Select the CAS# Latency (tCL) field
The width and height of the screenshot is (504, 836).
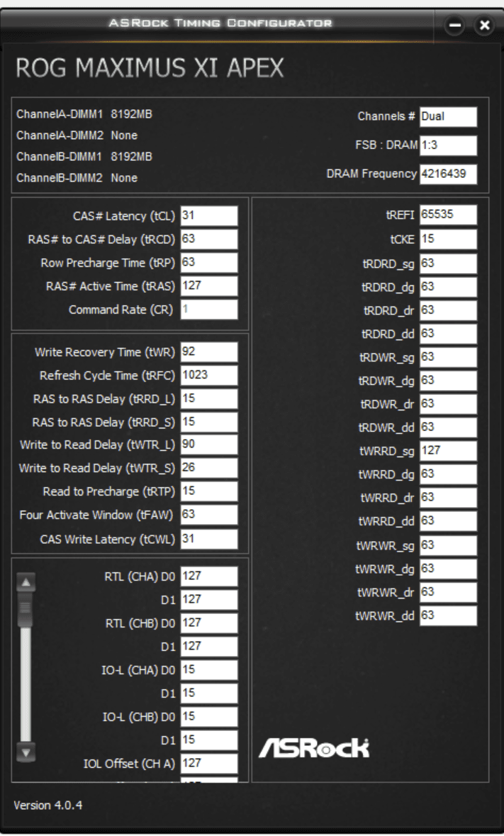tap(209, 216)
